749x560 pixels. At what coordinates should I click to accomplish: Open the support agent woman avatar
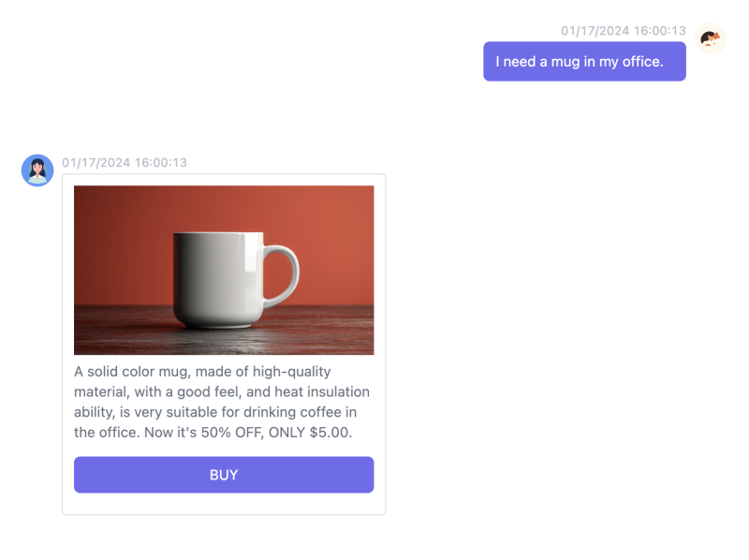click(x=37, y=170)
